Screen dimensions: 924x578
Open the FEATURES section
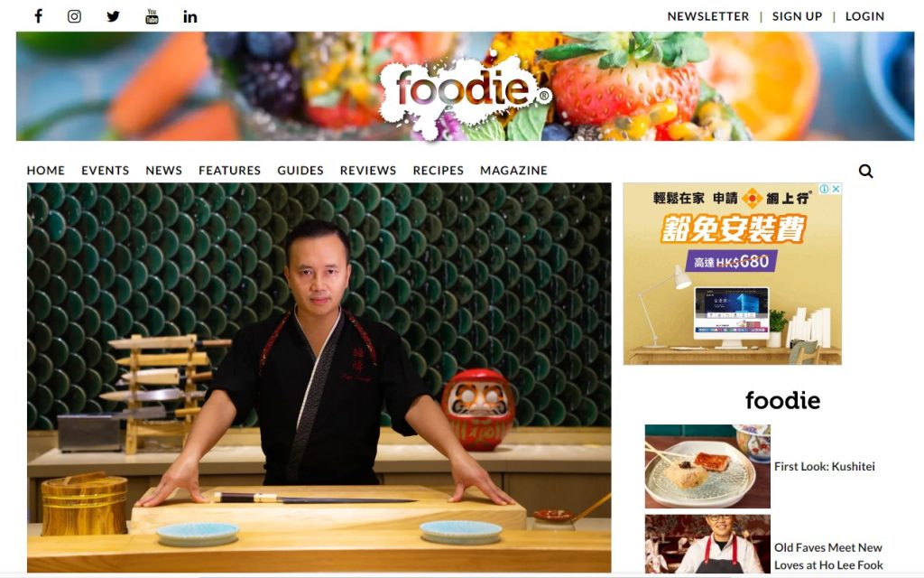coord(229,171)
